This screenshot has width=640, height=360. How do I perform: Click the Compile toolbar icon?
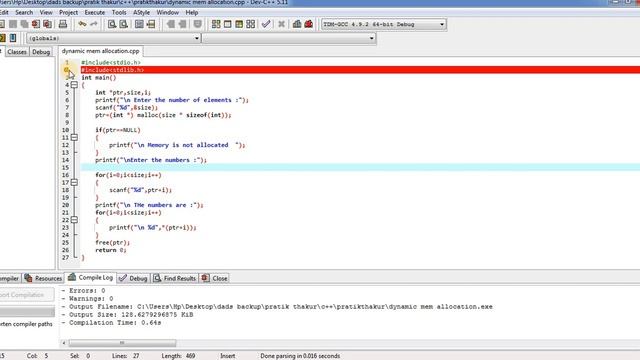(x=216, y=24)
